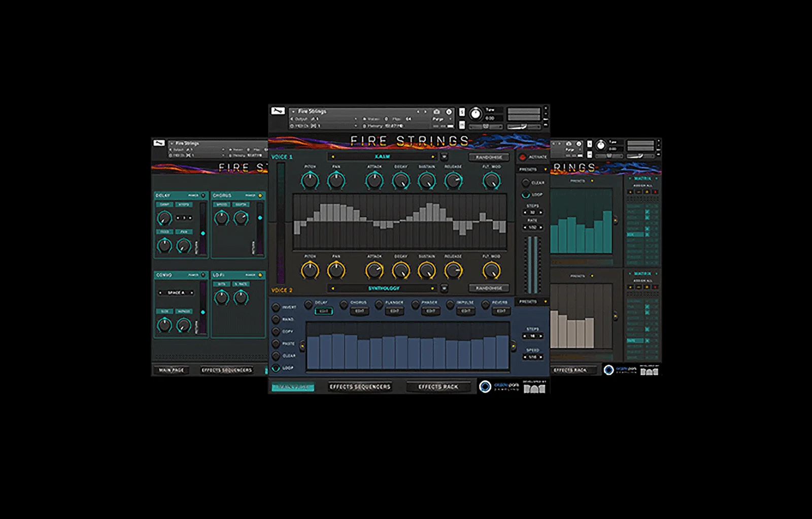Toggle Impulse effect sequencer on
Image resolution: width=812 pixels, height=519 pixels.
[x=450, y=304]
